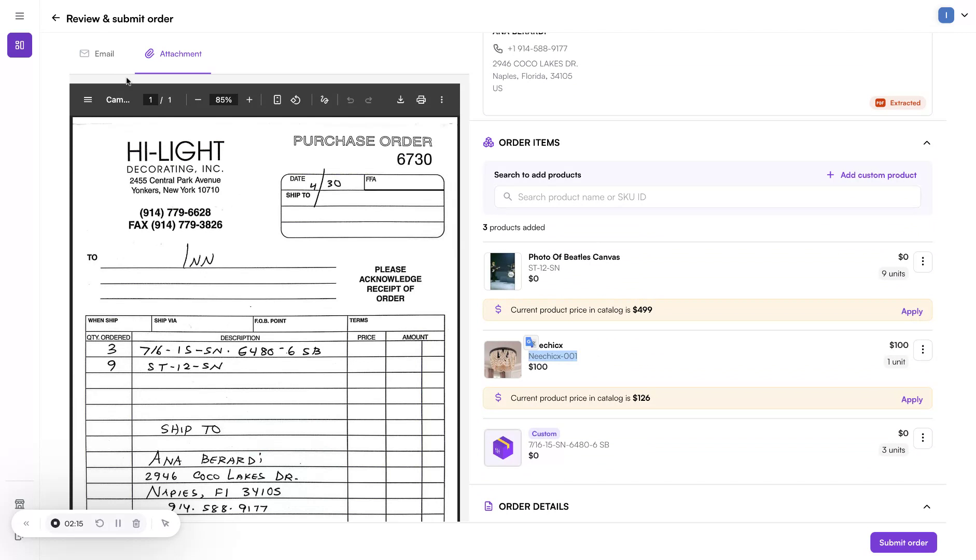The height and width of the screenshot is (560, 976).
Task: Rotate the PDF page
Action: coord(296,100)
